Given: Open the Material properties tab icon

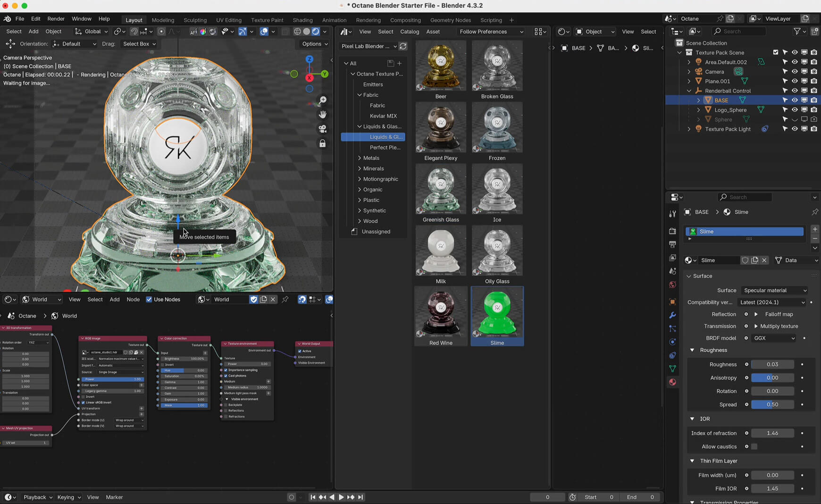Looking at the screenshot, I should 672,382.
